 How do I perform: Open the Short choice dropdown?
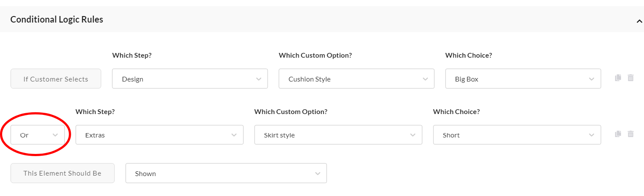pos(517,135)
